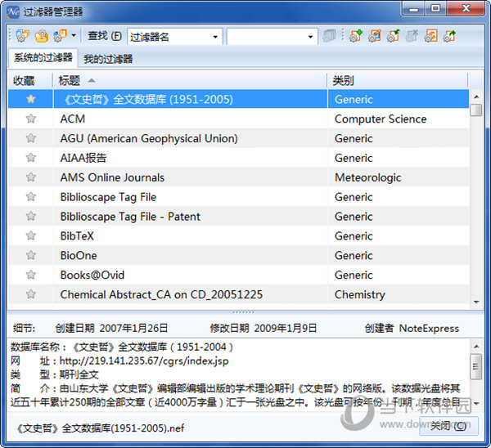Select the BibTeX filter

[x=239, y=235]
